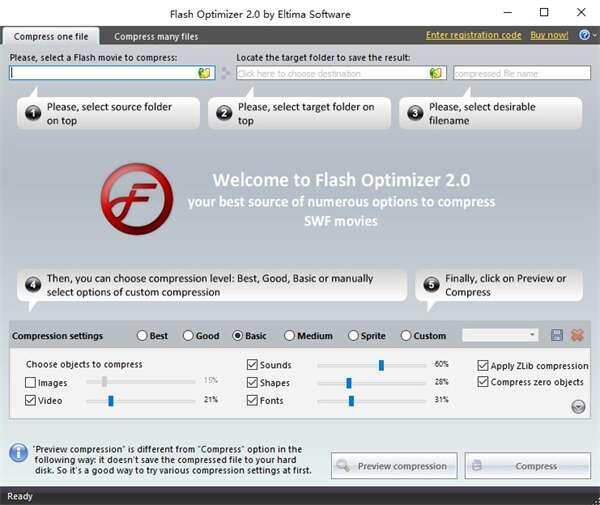Click the browse icon for target folder
The image size is (600, 505).
[435, 73]
